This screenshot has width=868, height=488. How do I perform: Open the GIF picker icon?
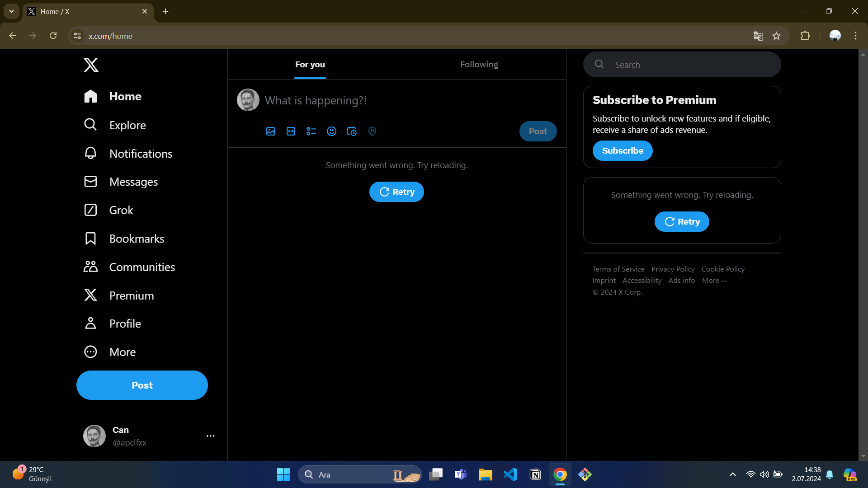291,131
